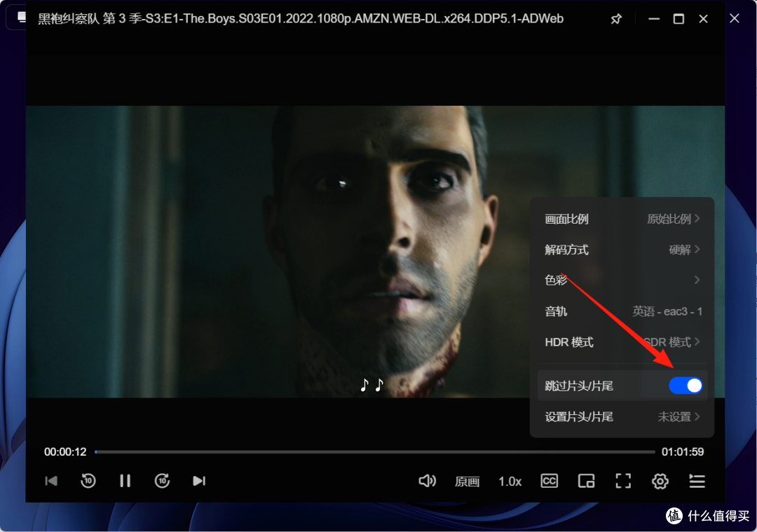Open the settings gear menu
The width and height of the screenshot is (757, 532).
coord(660,481)
